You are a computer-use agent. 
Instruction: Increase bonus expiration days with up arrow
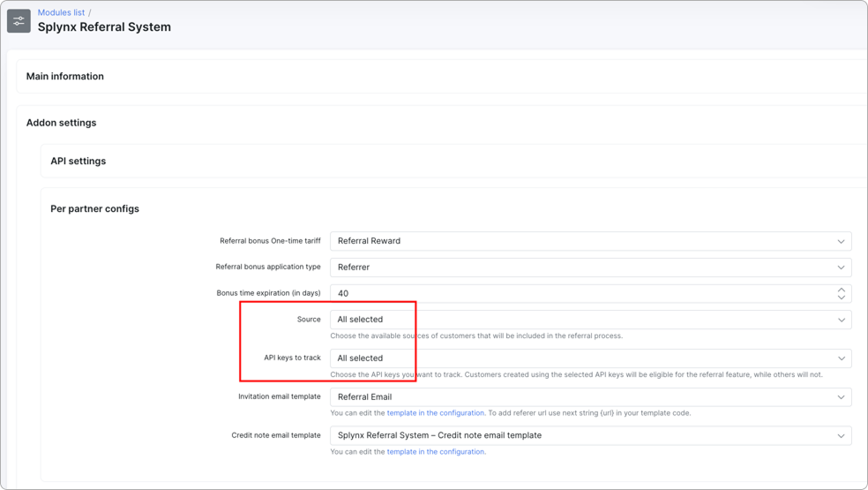[x=841, y=290]
